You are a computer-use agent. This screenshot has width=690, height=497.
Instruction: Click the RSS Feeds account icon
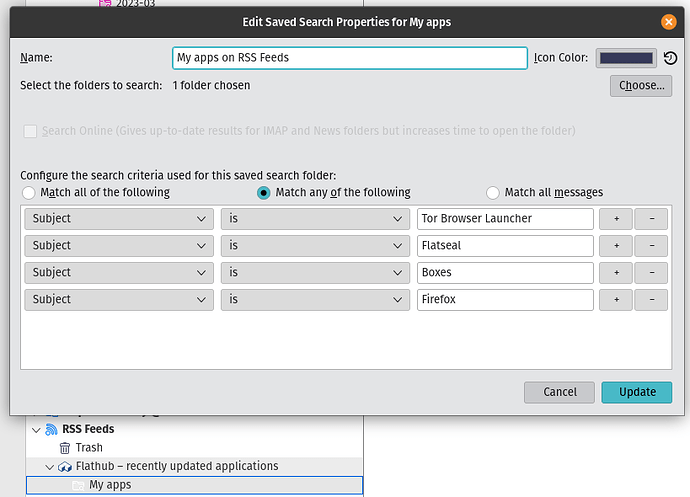(x=51, y=429)
